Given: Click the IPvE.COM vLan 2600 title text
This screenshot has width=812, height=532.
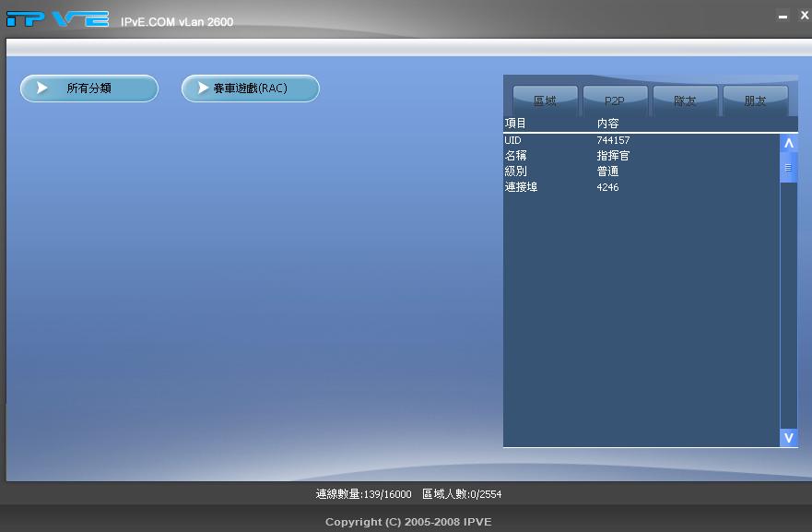Looking at the screenshot, I should click(x=177, y=22).
